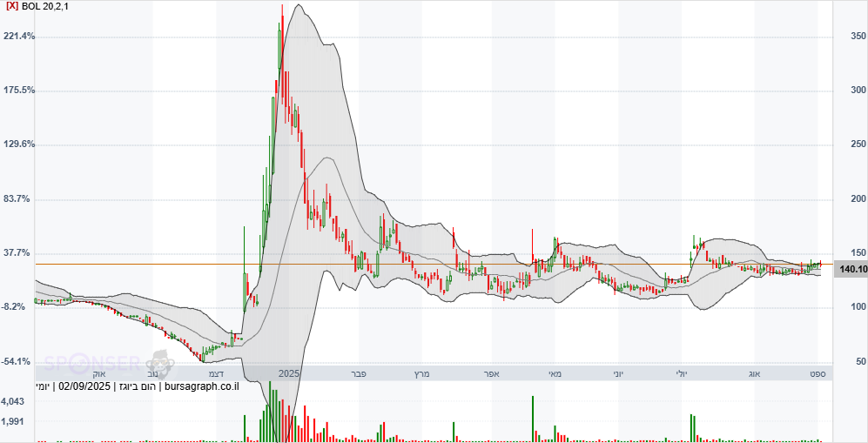Select the 2025 marker on time axis

pos(288,373)
